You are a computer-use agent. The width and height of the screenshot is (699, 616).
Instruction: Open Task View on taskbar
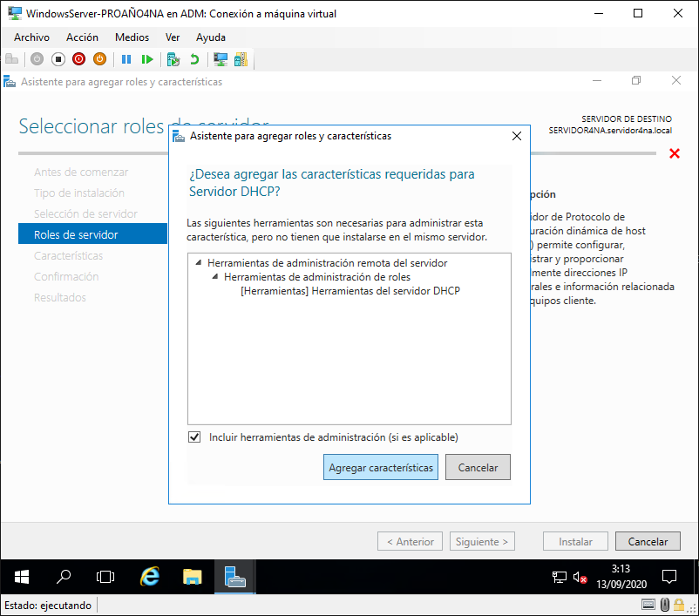105,577
